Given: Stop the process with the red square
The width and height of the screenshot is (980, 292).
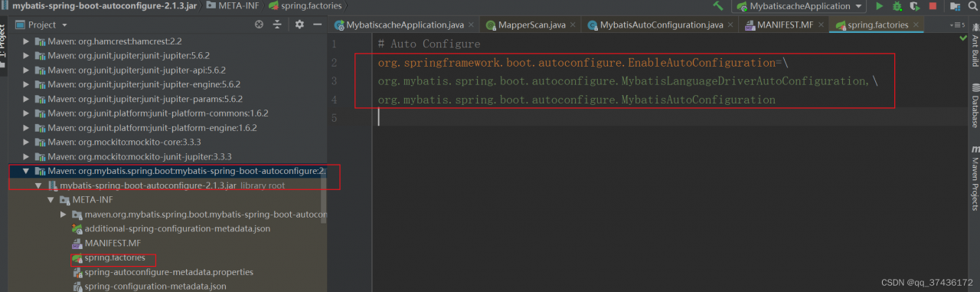Looking at the screenshot, I should coord(933,6).
